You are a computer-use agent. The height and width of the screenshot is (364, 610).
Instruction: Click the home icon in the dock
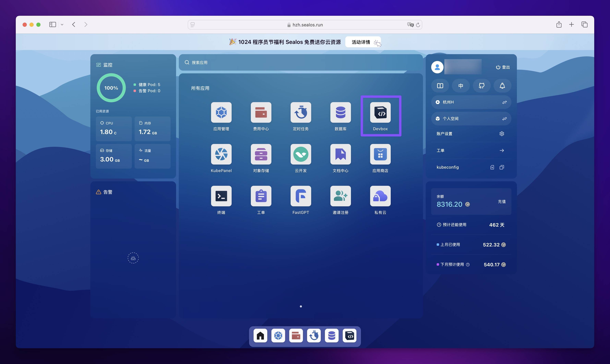point(260,336)
